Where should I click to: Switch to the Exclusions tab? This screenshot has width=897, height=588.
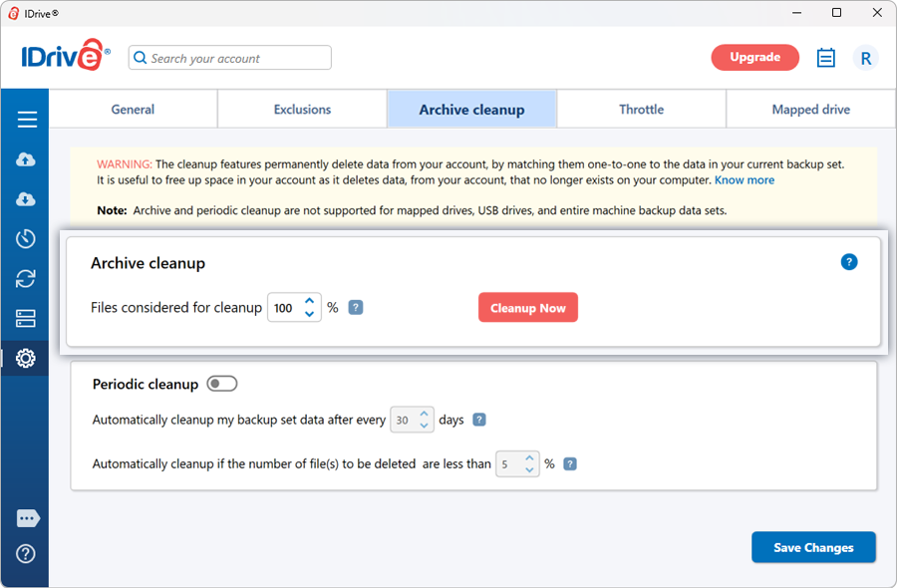[x=302, y=110]
